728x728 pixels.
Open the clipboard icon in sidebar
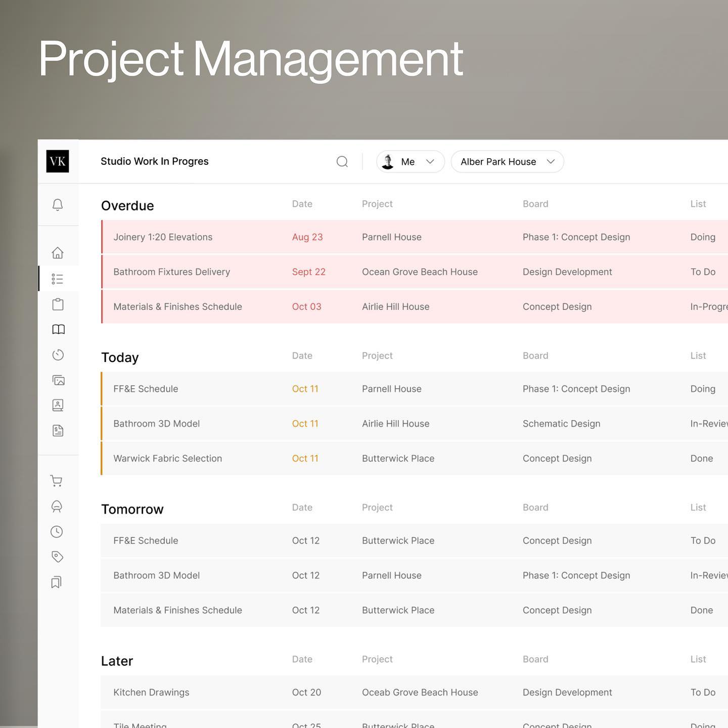[58, 304]
